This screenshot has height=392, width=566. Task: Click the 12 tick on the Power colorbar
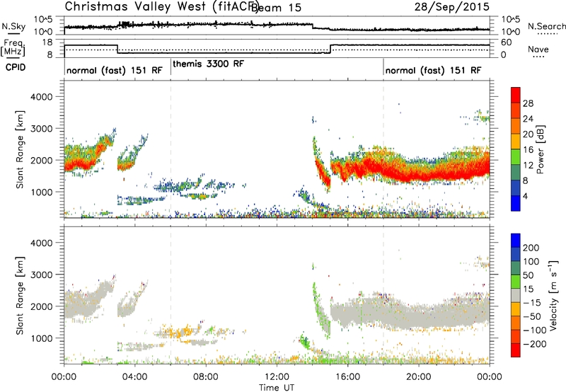point(528,166)
